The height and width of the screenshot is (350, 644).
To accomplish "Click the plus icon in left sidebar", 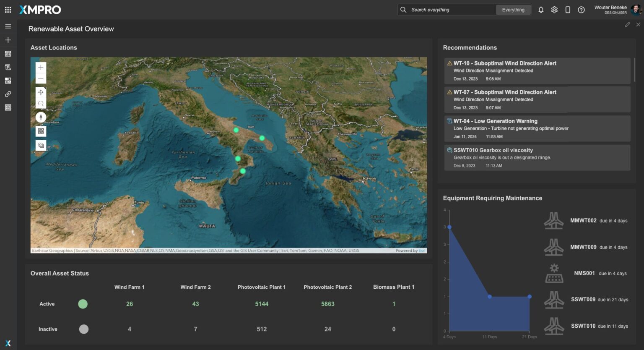I will tap(8, 40).
